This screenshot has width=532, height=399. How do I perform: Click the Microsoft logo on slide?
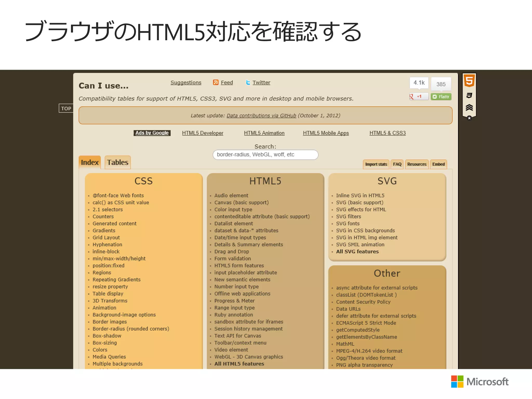480,381
